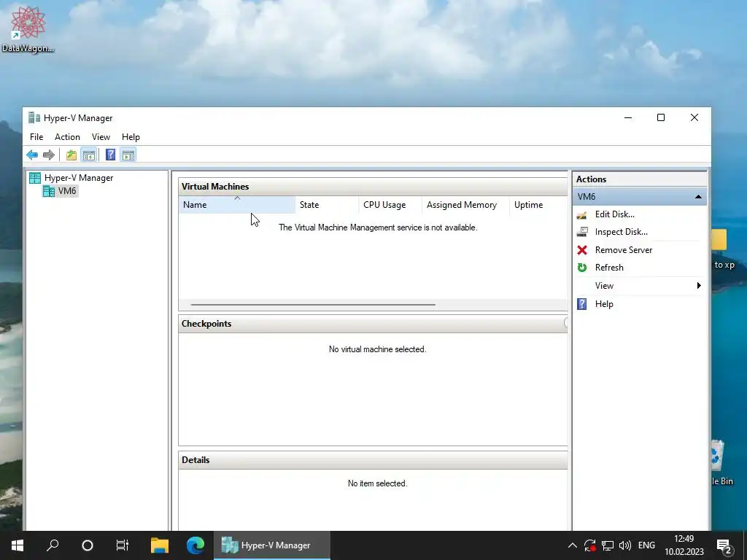Sort by Assigned Memory column header
Screen dimensions: 747x560
pyautogui.click(x=465, y=205)
